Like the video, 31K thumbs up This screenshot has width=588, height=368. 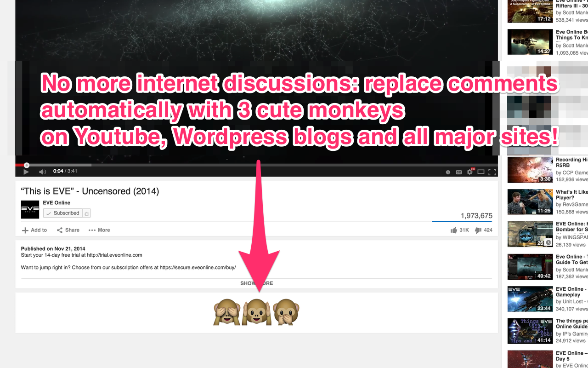pos(460,230)
